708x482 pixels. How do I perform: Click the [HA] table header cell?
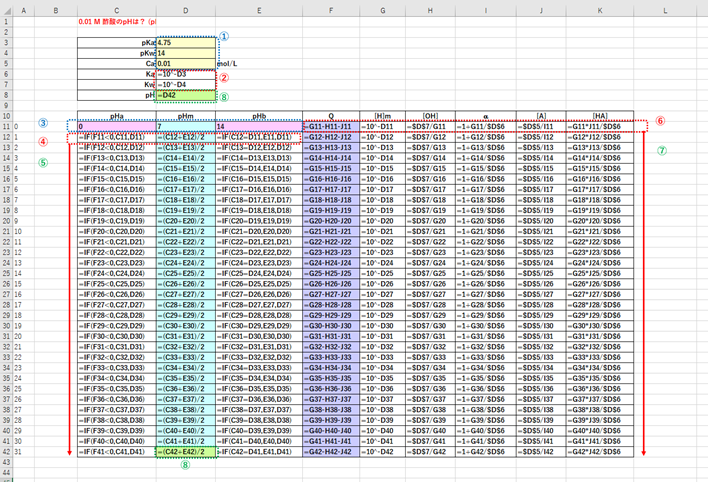point(600,116)
